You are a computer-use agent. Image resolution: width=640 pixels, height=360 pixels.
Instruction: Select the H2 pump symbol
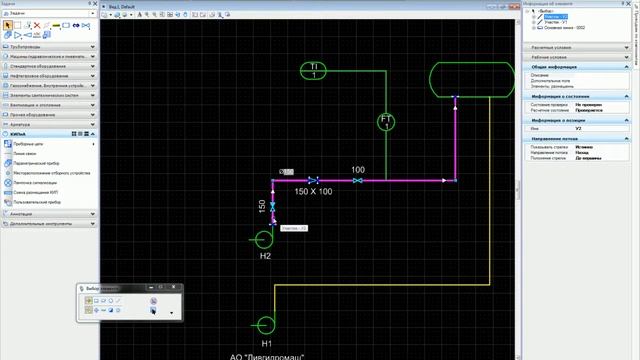[x=263, y=240]
